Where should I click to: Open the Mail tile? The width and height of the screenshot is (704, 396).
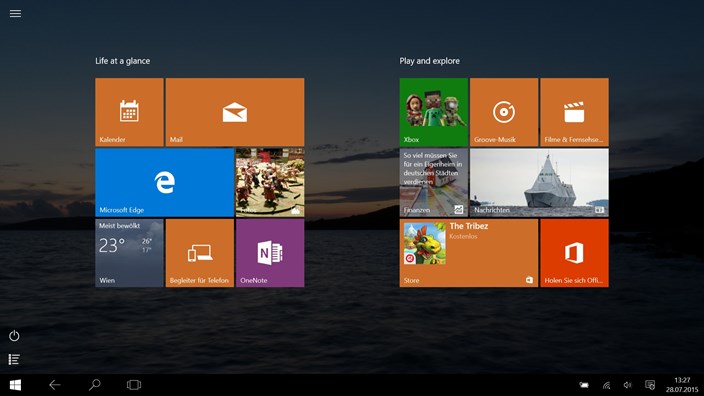(x=235, y=112)
